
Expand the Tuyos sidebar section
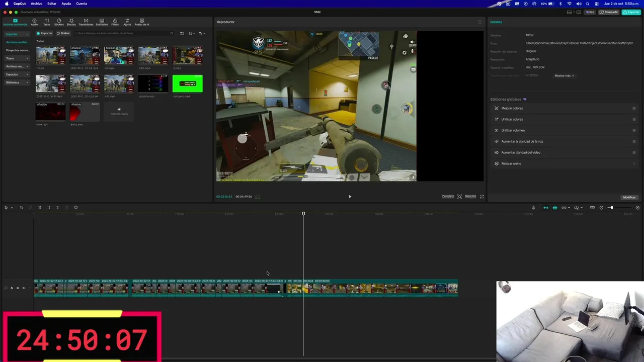point(17,58)
